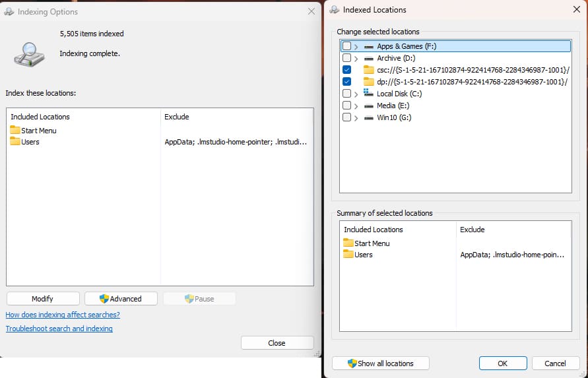
Task: Click the Local Disk (C:) Windows drive icon
Action: [x=368, y=94]
